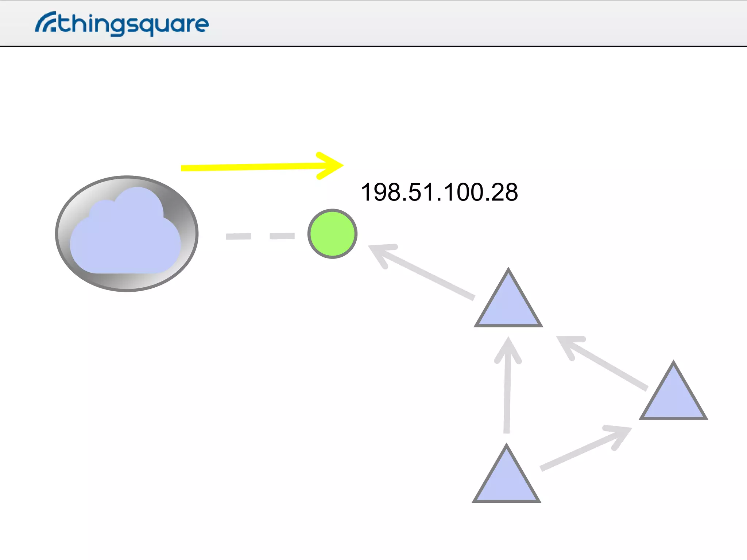Click the dashed segment next to the green circle
747x560 pixels.
pyautogui.click(x=282, y=236)
